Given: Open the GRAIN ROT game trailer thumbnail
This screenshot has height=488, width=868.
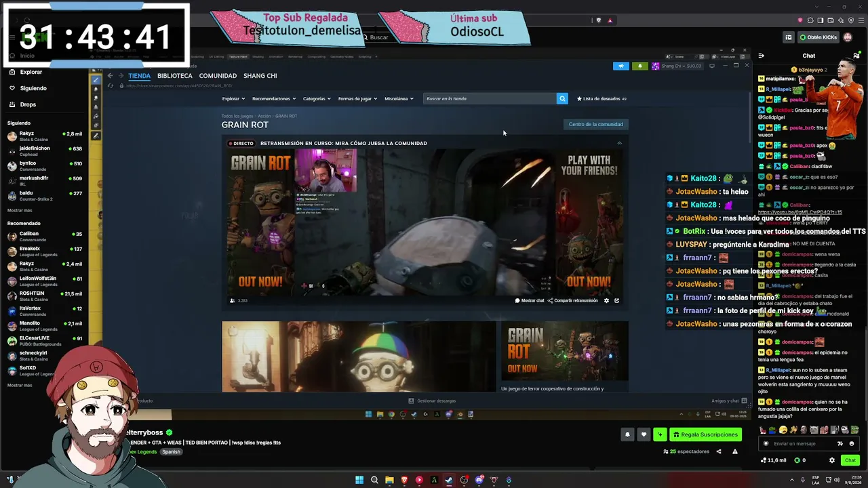Looking at the screenshot, I should 358,357.
